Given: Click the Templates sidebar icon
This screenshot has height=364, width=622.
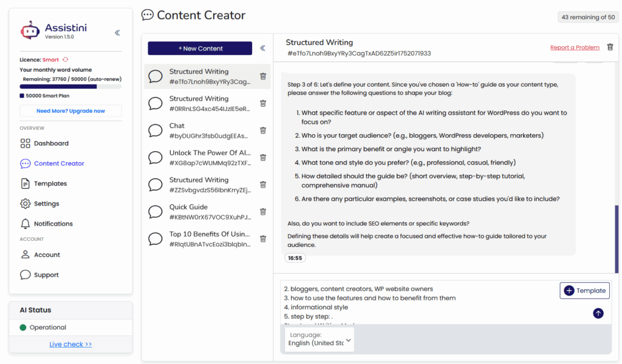Looking at the screenshot, I should click(x=26, y=183).
